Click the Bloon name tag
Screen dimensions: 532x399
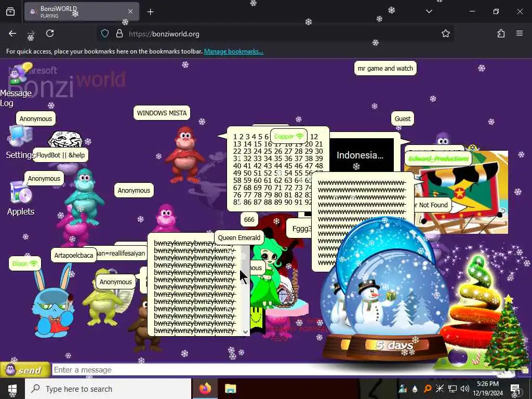[x=25, y=263]
